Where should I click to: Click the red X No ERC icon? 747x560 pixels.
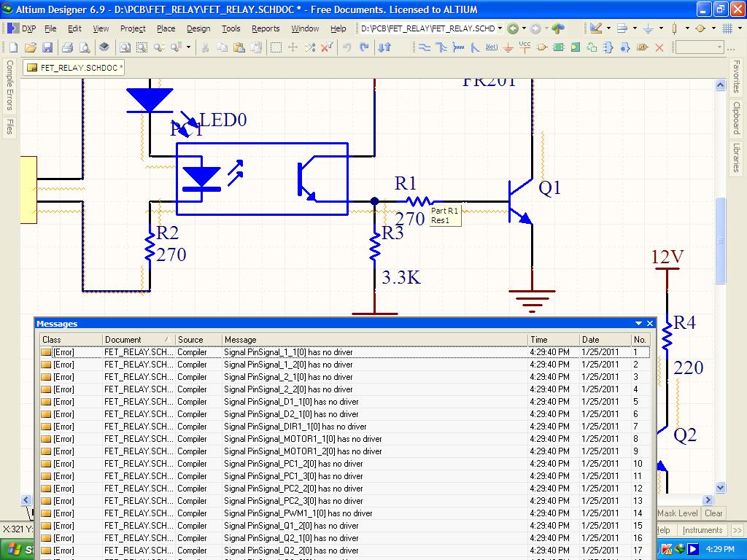(x=659, y=47)
